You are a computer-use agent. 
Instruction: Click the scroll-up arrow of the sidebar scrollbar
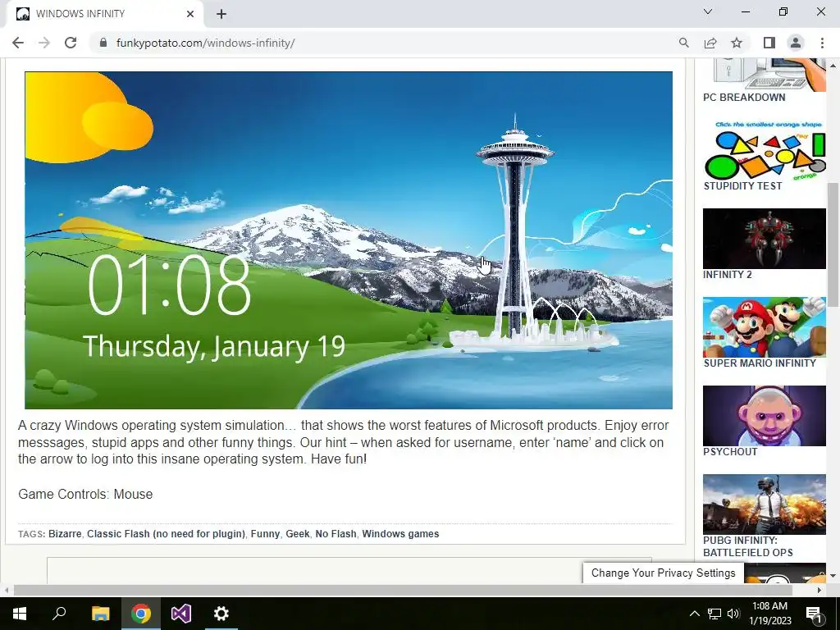click(x=833, y=66)
